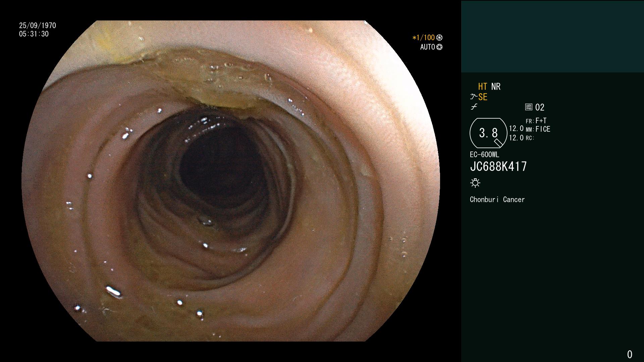Click the lower 12.0 value
Viewport: 644px width, 362px height.
click(x=516, y=138)
